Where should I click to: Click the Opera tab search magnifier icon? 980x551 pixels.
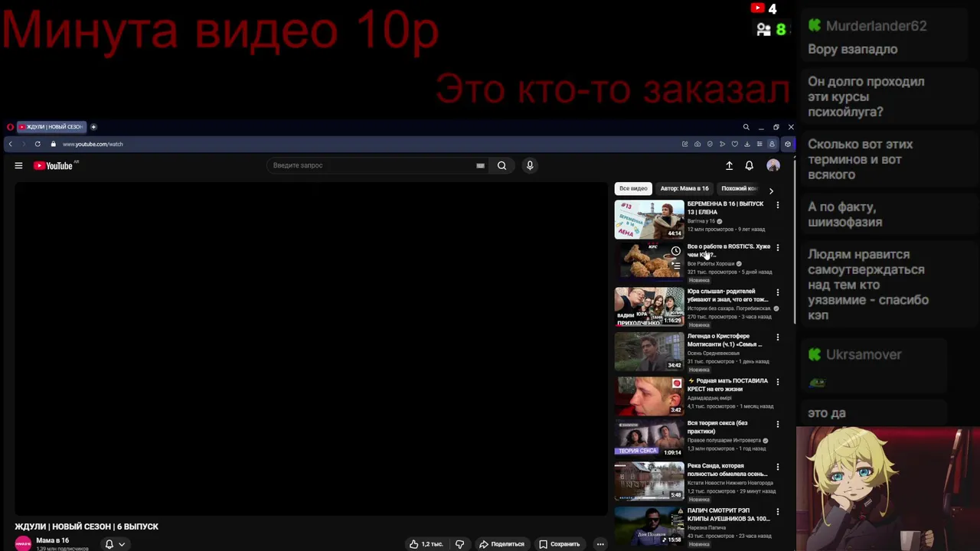(x=746, y=127)
